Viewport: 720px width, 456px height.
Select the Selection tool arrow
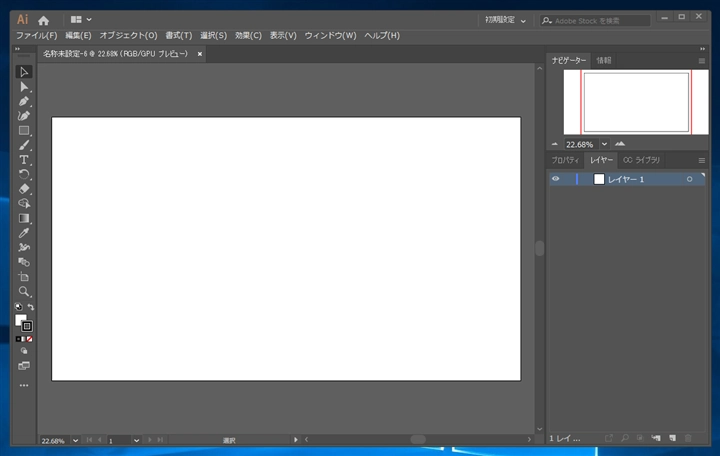[x=24, y=72]
